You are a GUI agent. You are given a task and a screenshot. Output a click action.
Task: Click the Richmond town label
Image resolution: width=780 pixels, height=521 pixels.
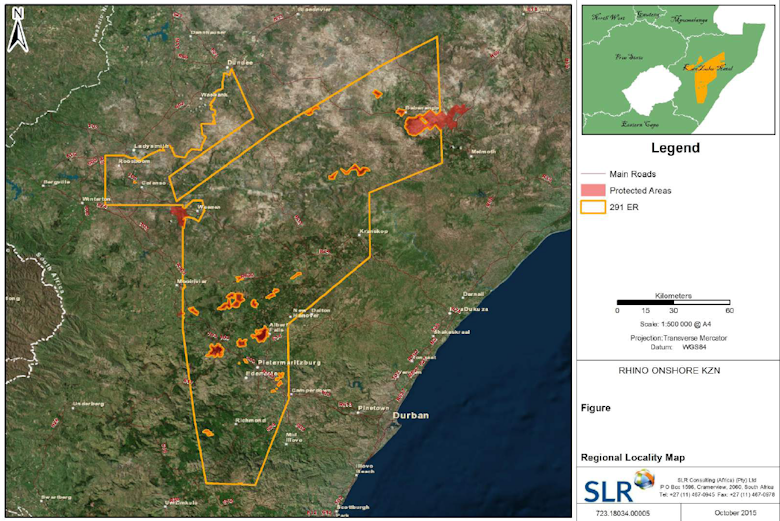[x=250, y=420]
